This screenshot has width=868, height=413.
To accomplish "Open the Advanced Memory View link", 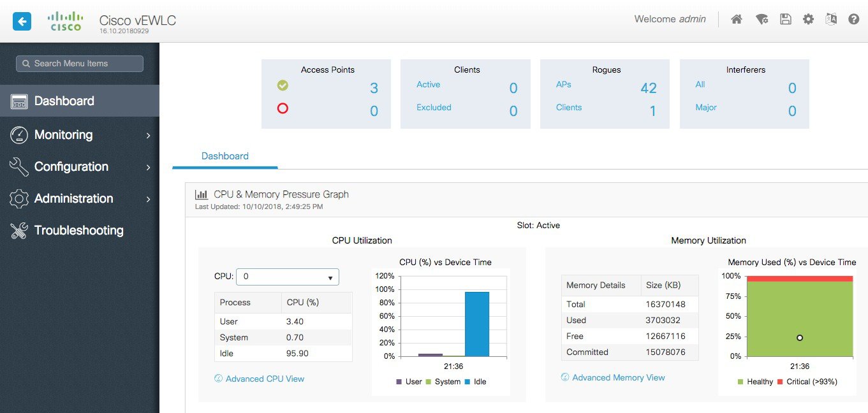I will tap(618, 377).
